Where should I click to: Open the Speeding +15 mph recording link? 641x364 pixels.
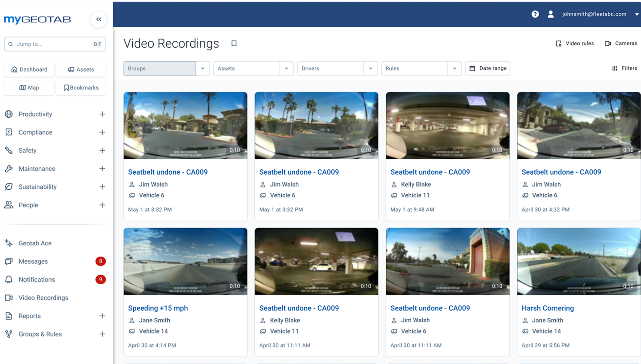coord(158,308)
